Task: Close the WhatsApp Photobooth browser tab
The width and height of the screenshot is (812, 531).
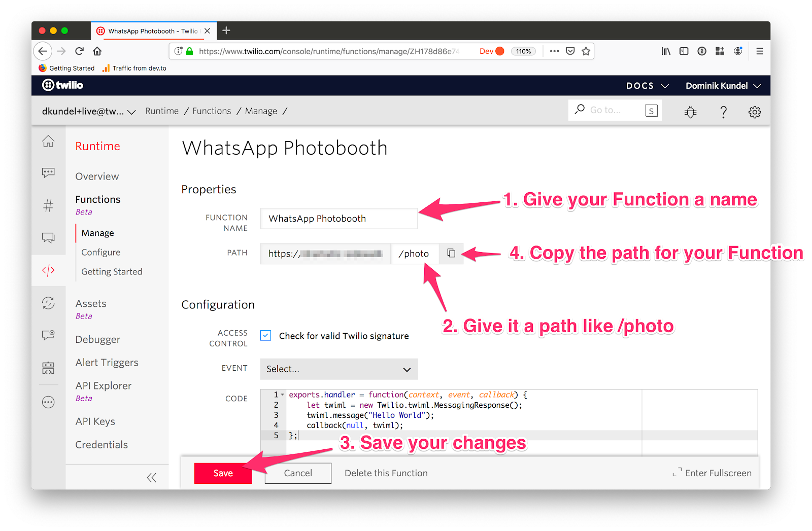Action: 207,31
